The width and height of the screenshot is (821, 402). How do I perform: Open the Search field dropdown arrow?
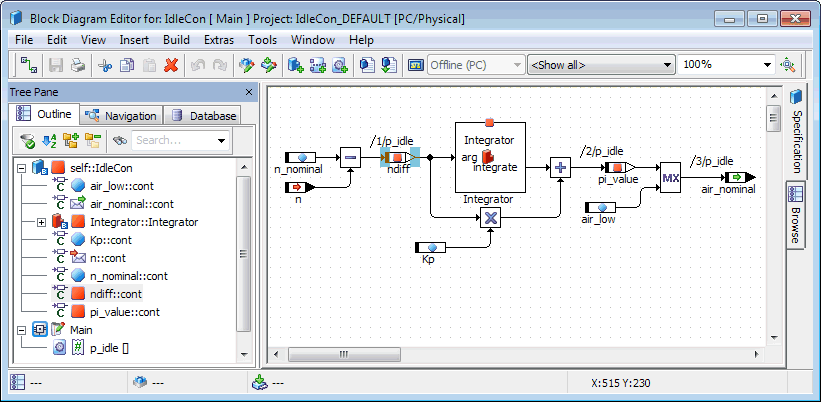coord(221,140)
